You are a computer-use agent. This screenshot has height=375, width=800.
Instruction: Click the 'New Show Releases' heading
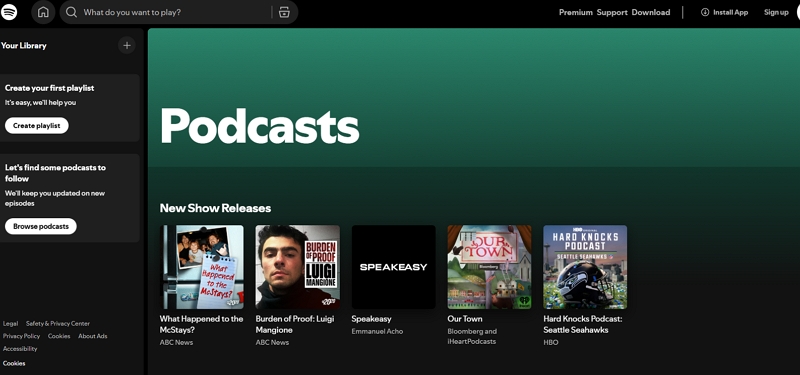click(x=215, y=208)
